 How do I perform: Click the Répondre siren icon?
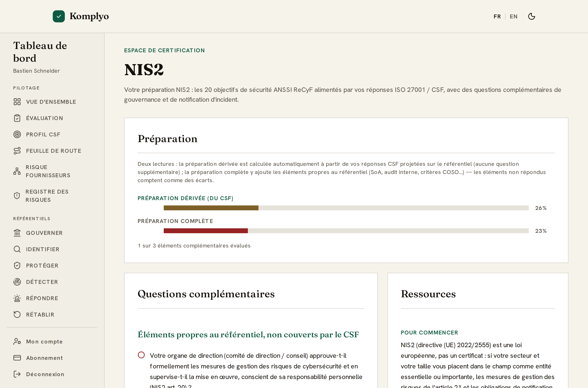coord(17,298)
